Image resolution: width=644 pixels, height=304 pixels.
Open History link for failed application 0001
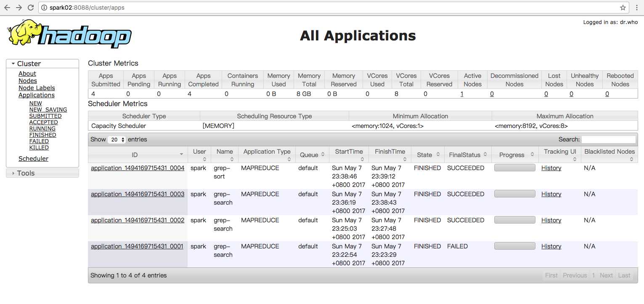(551, 246)
